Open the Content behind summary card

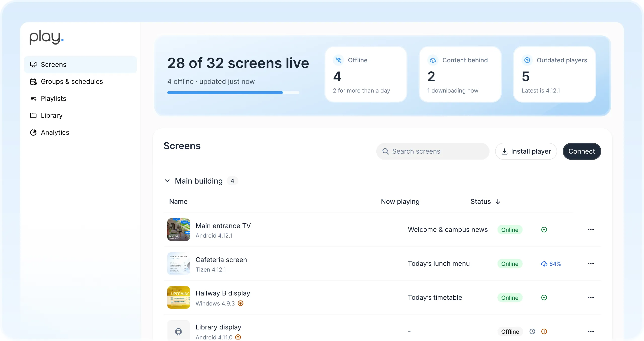point(460,74)
